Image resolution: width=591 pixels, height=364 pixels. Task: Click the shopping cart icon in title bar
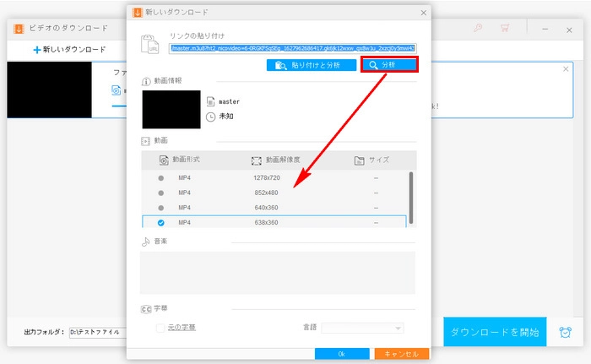[505, 27]
